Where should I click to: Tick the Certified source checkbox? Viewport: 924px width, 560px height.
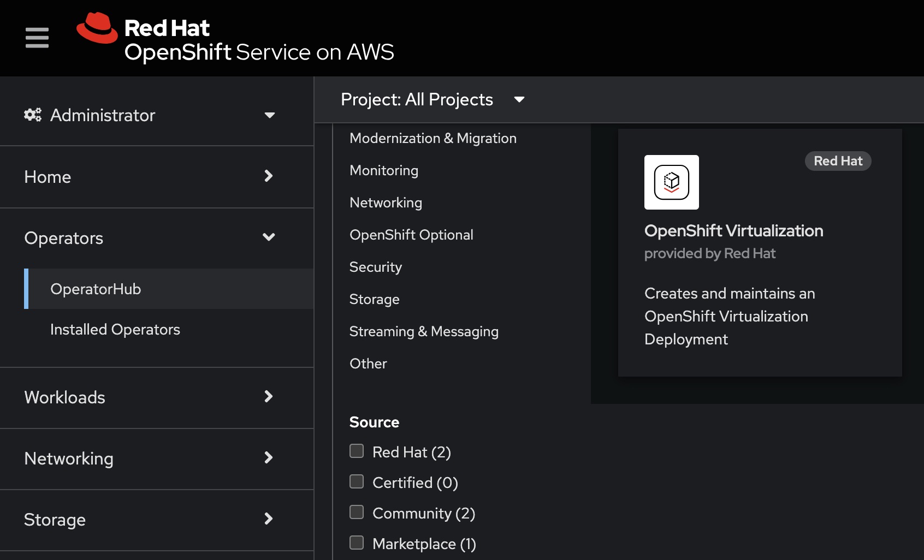coord(357,481)
